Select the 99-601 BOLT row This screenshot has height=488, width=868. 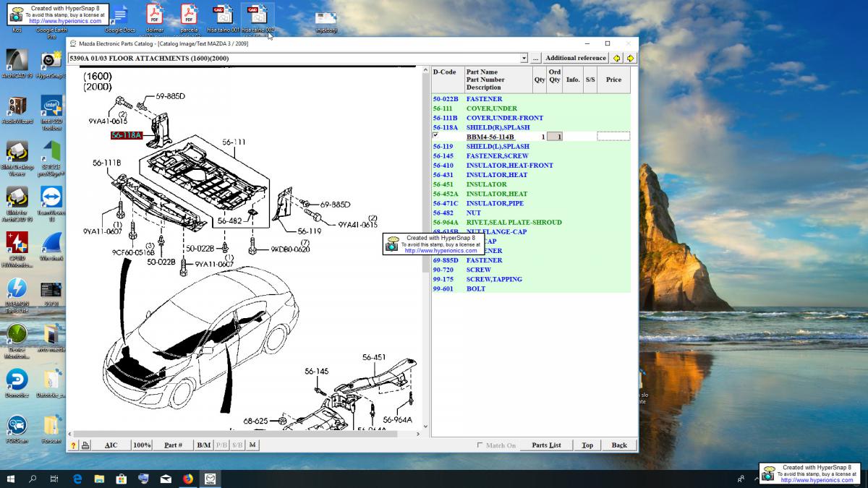pos(531,288)
